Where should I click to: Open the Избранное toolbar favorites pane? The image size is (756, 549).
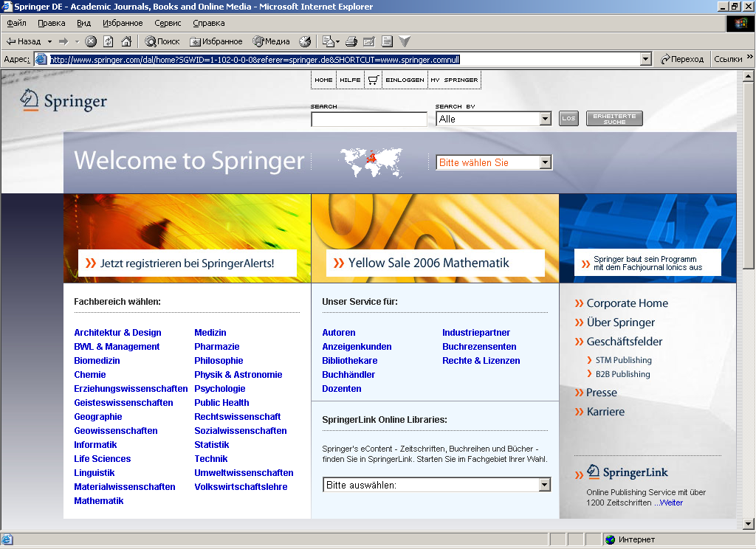pyautogui.click(x=216, y=41)
